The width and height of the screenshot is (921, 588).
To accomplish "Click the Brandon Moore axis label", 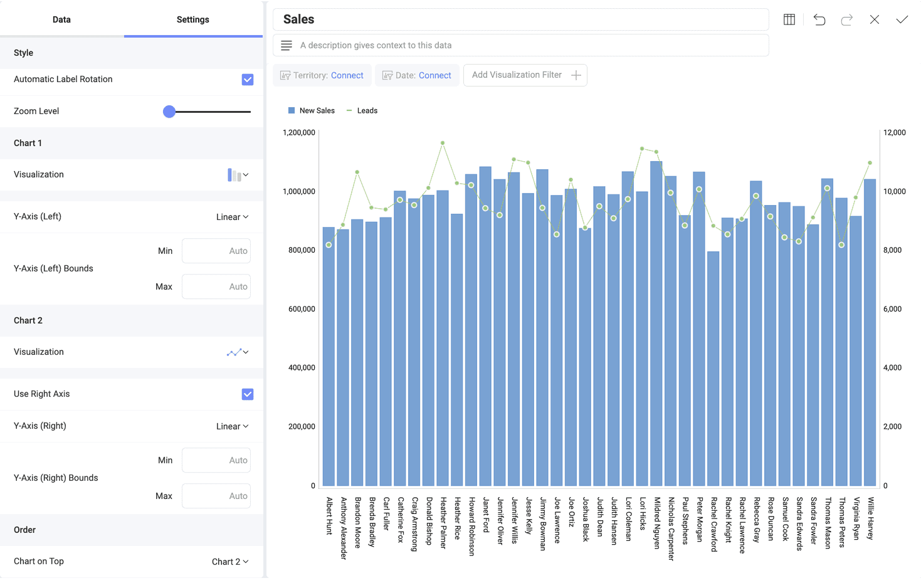I will [358, 523].
